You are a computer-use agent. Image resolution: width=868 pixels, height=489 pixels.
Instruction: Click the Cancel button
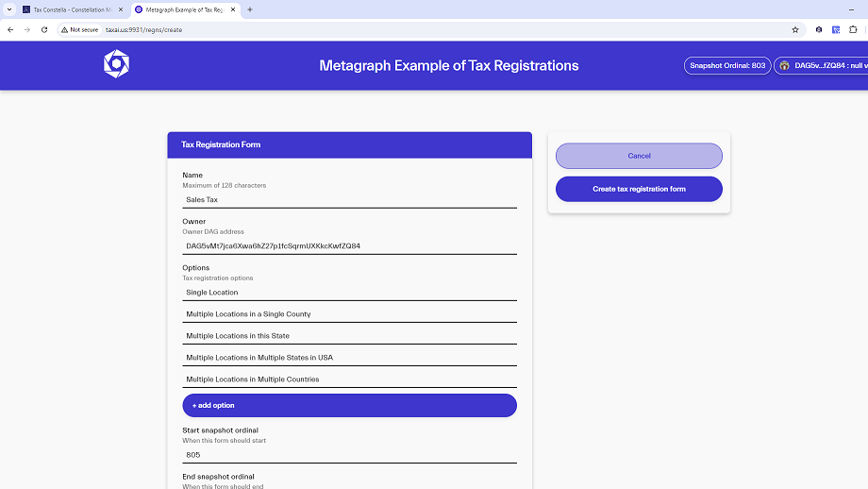pos(639,156)
